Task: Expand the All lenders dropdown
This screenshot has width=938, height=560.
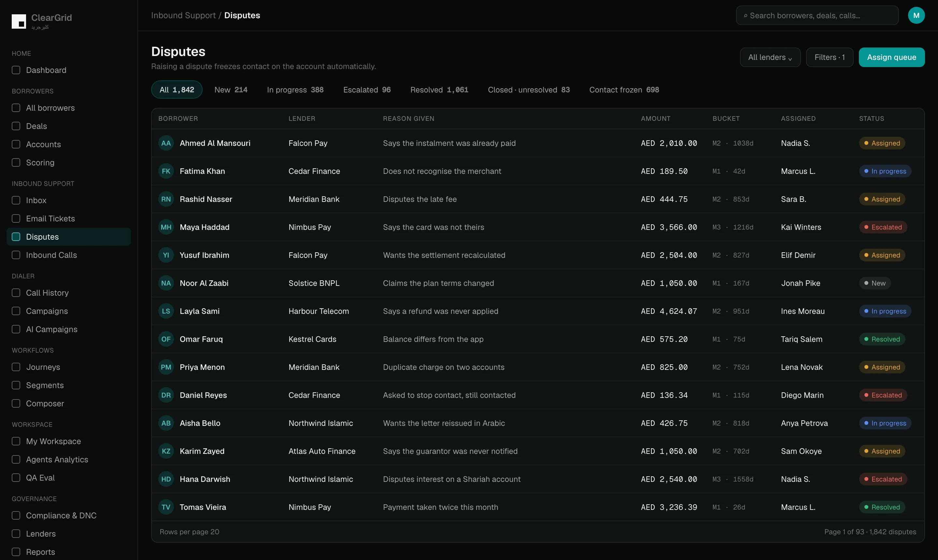Action: click(x=770, y=57)
